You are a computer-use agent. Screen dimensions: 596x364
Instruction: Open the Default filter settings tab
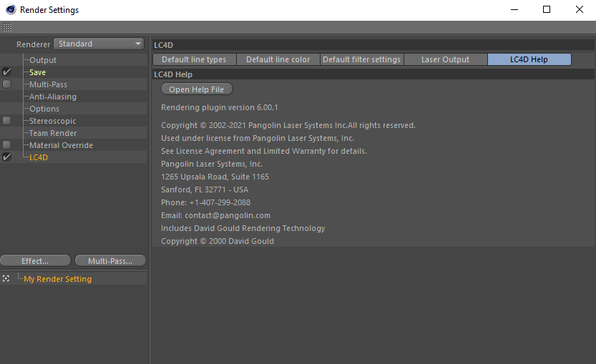click(x=361, y=59)
